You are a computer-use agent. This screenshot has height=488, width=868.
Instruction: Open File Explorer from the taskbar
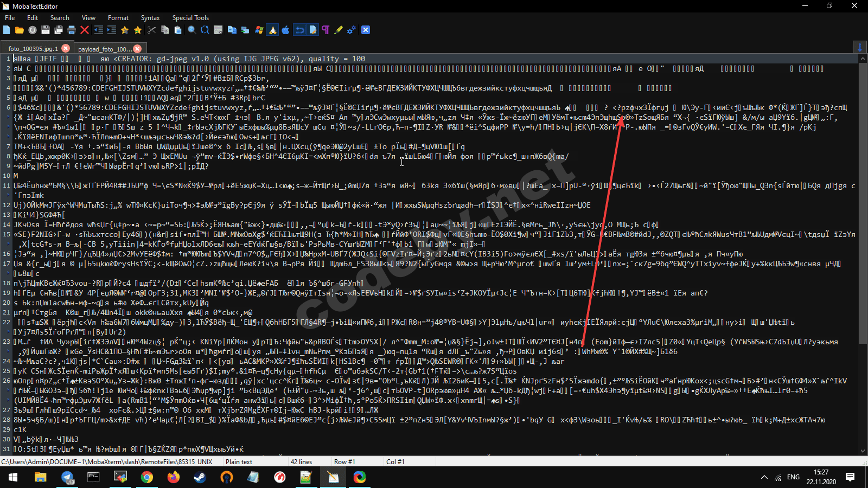(40, 477)
